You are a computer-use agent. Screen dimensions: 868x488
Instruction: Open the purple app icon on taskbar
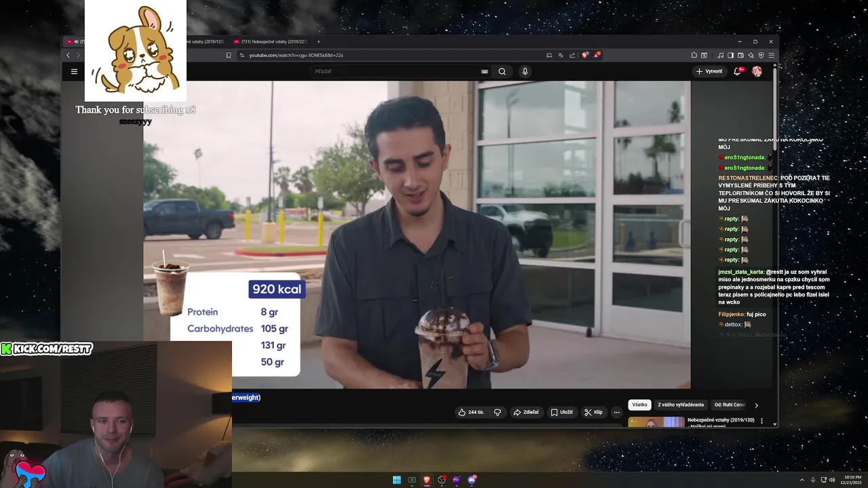point(456,480)
